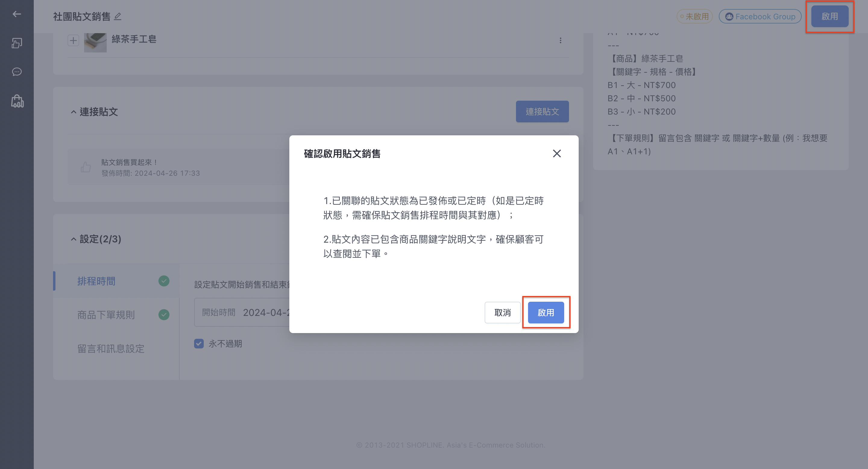The width and height of the screenshot is (868, 469).
Task: Select the 排程時間 tab
Action: coord(116,281)
